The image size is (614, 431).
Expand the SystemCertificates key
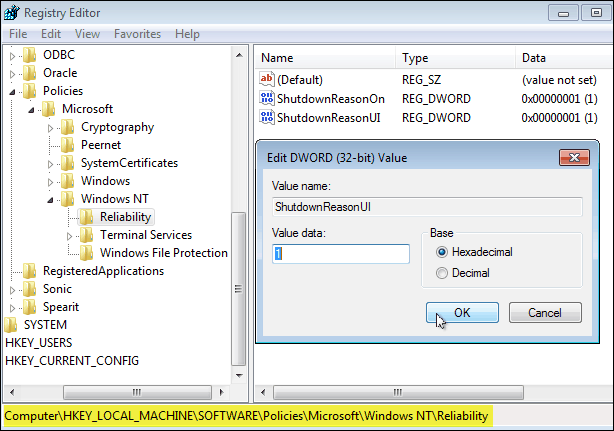(50, 164)
